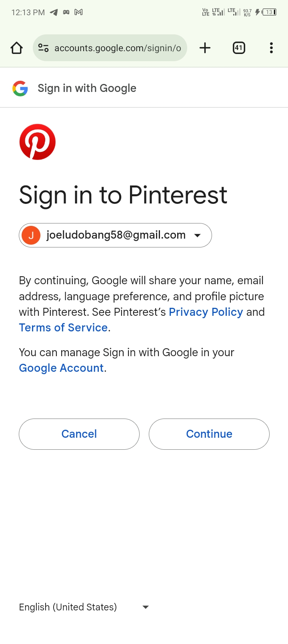The height and width of the screenshot is (644, 288).
Task: Expand account chooser dropdown arrow
Action: (197, 235)
